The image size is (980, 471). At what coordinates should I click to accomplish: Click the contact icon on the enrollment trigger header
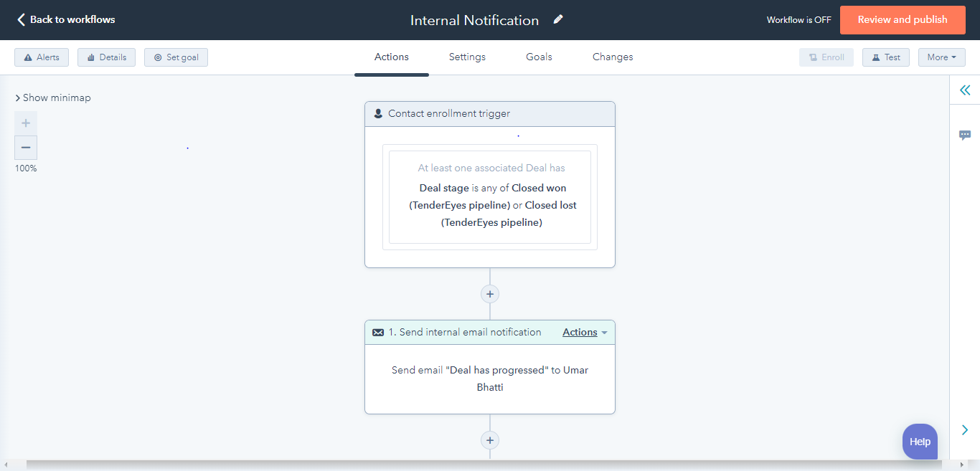pyautogui.click(x=378, y=113)
